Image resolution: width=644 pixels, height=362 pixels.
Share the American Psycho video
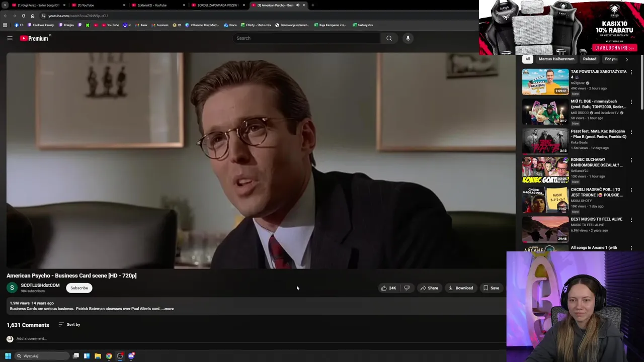(x=429, y=288)
